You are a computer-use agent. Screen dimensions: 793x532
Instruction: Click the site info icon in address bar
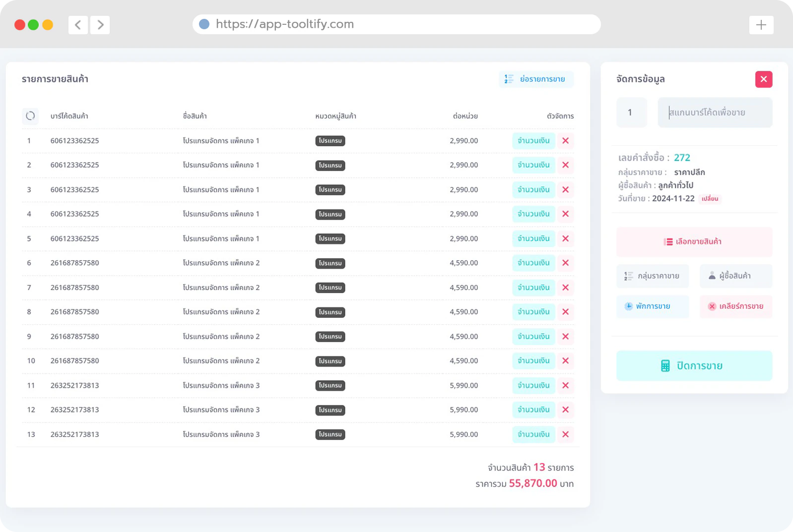click(x=204, y=24)
